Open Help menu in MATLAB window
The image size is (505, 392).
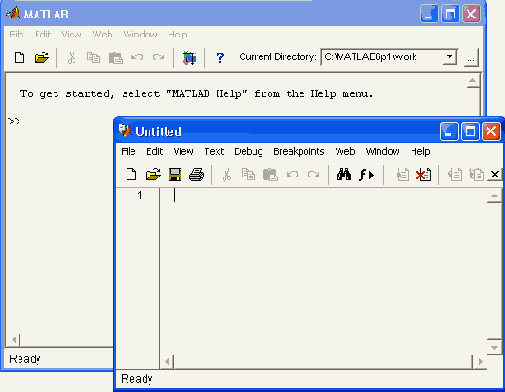click(x=178, y=34)
